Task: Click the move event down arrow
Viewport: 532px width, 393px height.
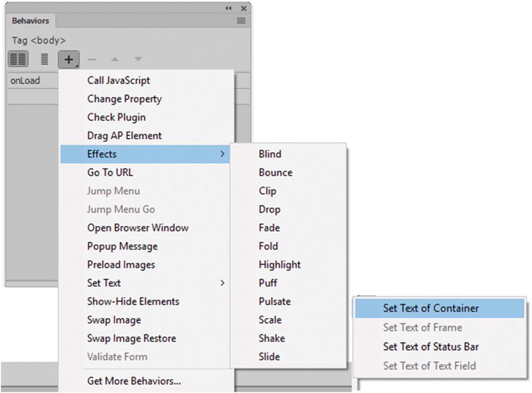Action: click(138, 59)
